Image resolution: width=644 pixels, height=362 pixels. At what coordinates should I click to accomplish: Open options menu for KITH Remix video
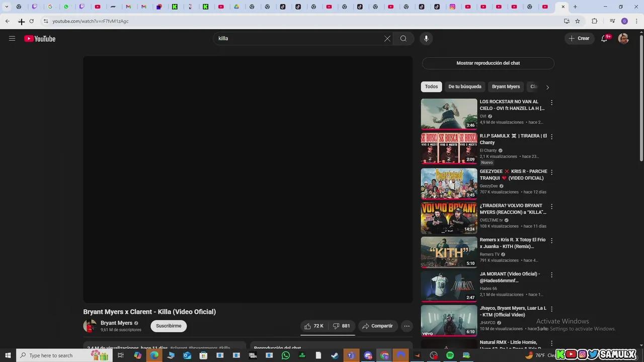pyautogui.click(x=551, y=240)
